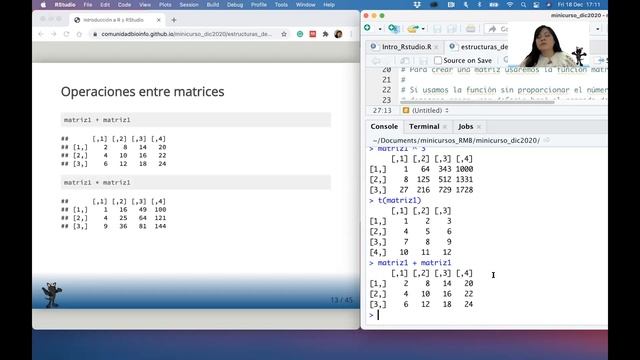Viewport: 640px width, 360px height.
Task: Select the Console tab
Action: pos(384,127)
